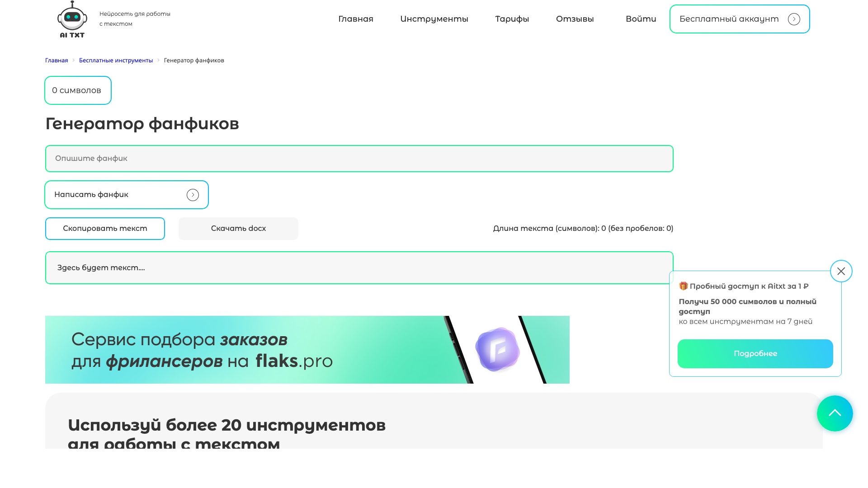This screenshot has height=488, width=868.
Task: Open the flaks.pro freelancer banner
Action: 307,350
